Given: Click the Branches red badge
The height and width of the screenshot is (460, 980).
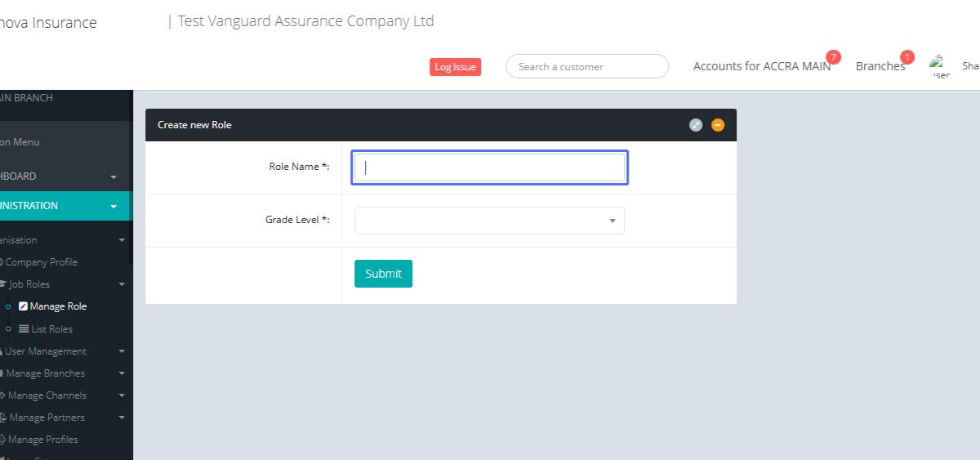Looking at the screenshot, I should [907, 57].
